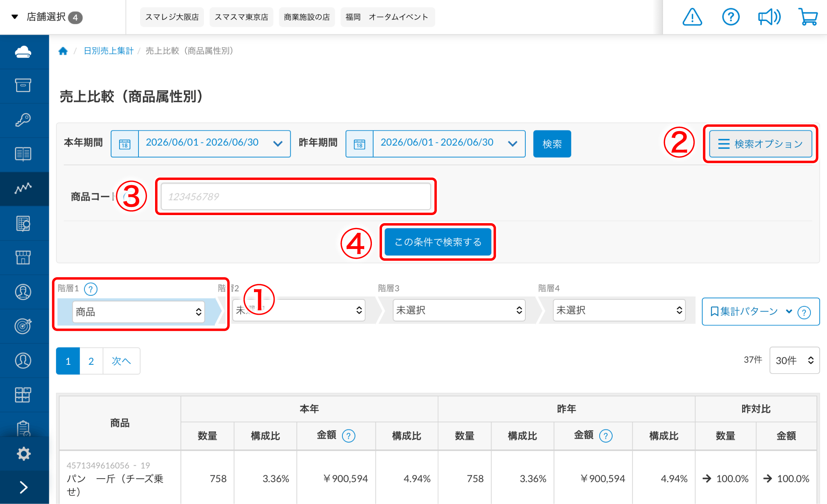Open the 階層1 商品 dropdown
The width and height of the screenshot is (827, 504).
pyautogui.click(x=139, y=312)
